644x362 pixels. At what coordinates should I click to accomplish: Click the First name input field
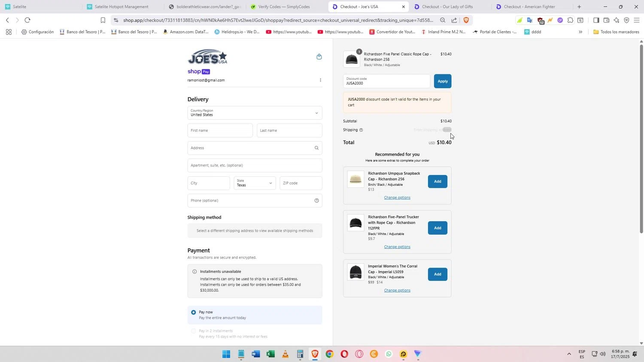[220, 130]
